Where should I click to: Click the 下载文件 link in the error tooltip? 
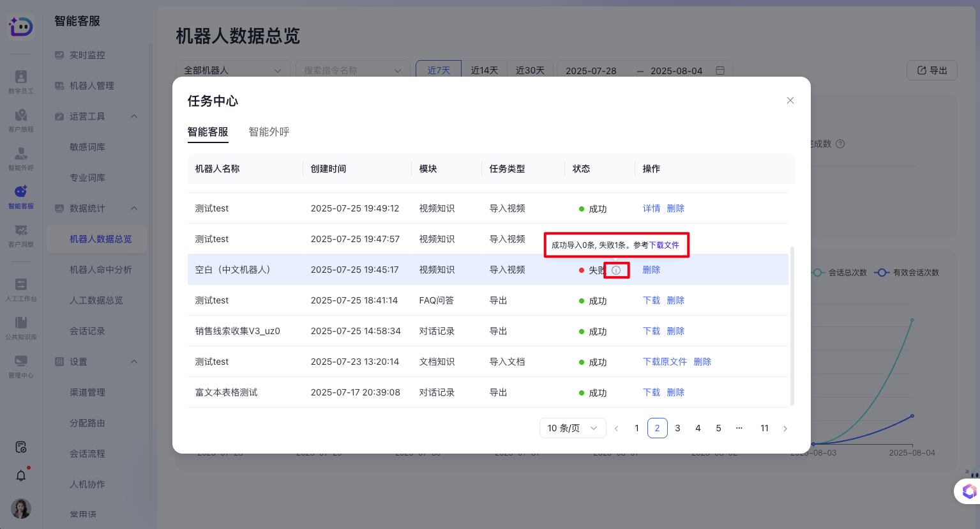(x=666, y=245)
